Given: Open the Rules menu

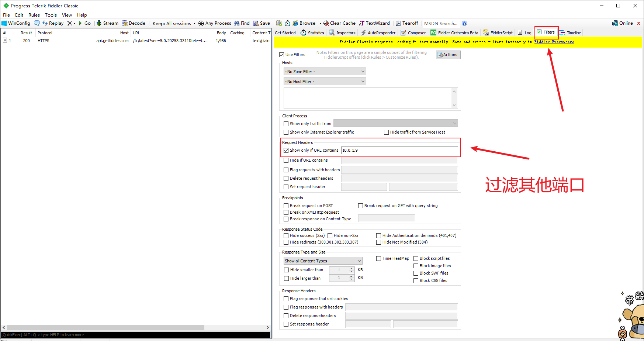Looking at the screenshot, I should 34,15.
